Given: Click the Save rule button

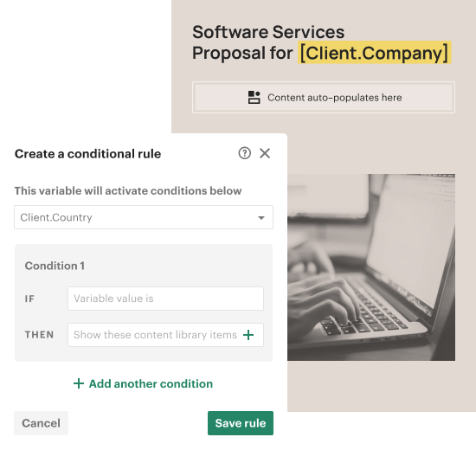Looking at the screenshot, I should coord(241,423).
